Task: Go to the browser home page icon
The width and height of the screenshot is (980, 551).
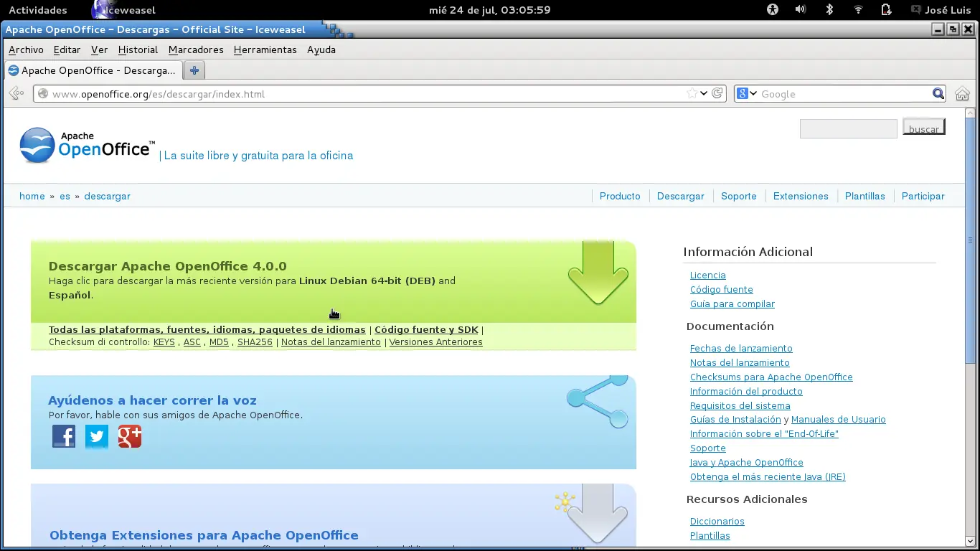Action: tap(962, 94)
